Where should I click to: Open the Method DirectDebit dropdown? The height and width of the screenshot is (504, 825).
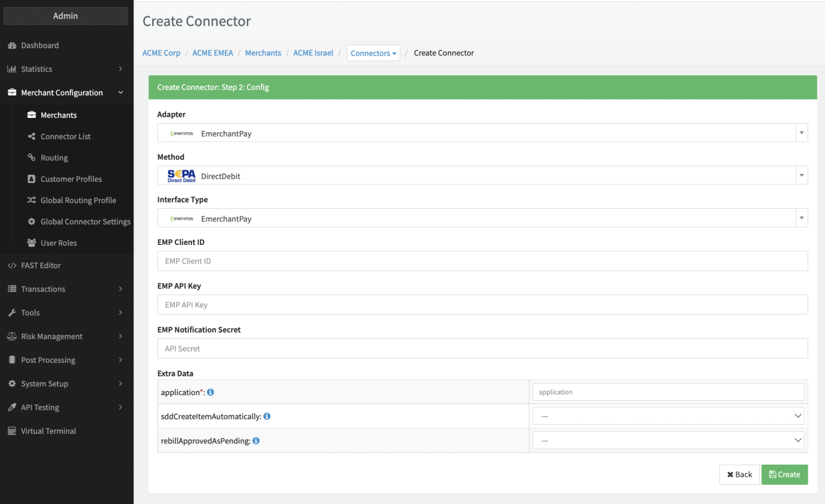[x=482, y=176]
